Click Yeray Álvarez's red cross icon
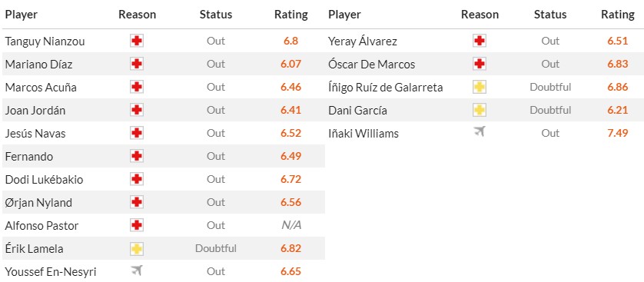The image size is (644, 282). coord(480,41)
